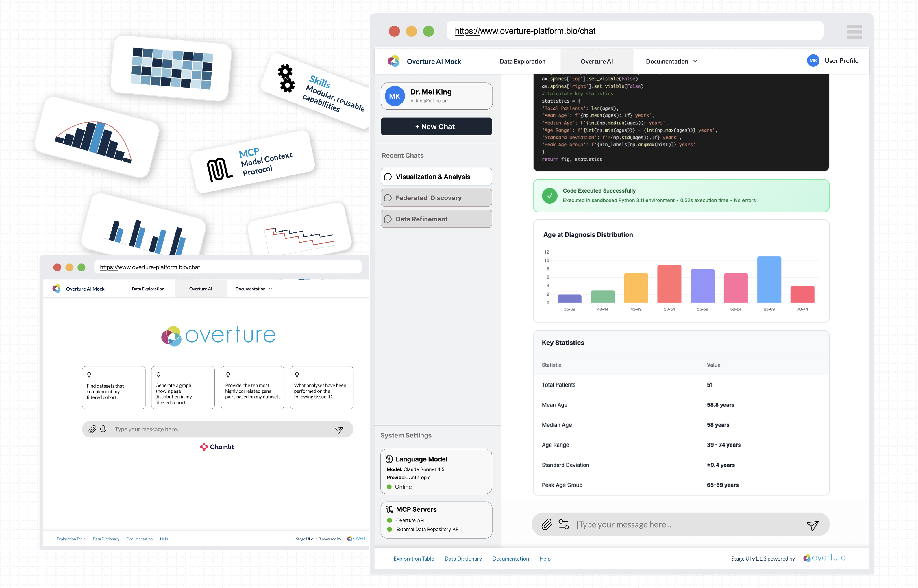Open Exploration Table link in left footer
Image resolution: width=918 pixels, height=588 pixels.
71,539
